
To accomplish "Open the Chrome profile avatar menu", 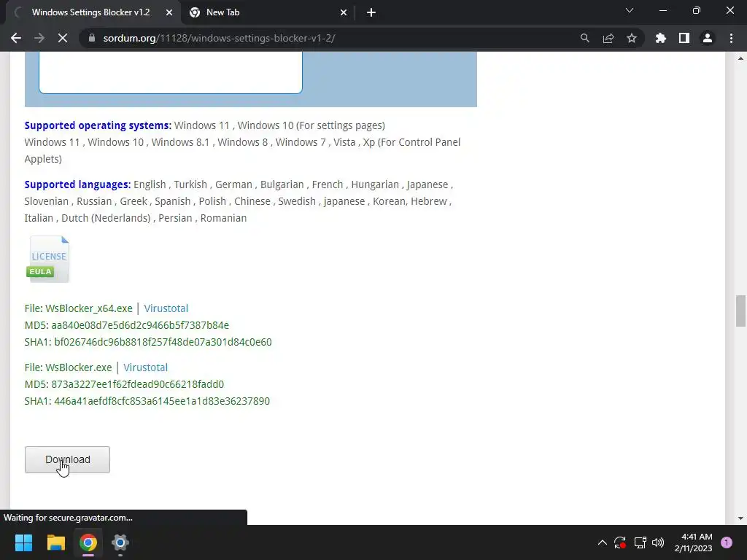I will click(708, 38).
